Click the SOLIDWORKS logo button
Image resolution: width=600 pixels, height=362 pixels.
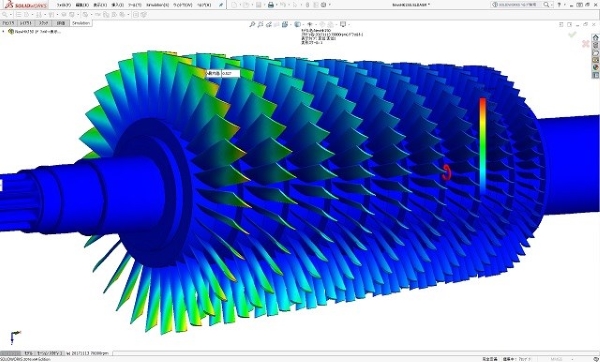pyautogui.click(x=26, y=5)
